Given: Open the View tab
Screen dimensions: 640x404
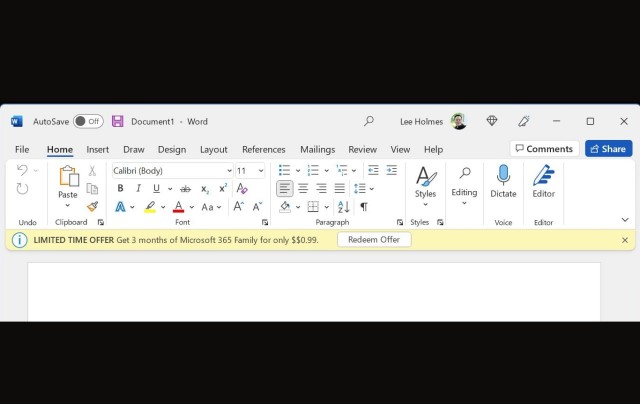Looking at the screenshot, I should (x=400, y=149).
